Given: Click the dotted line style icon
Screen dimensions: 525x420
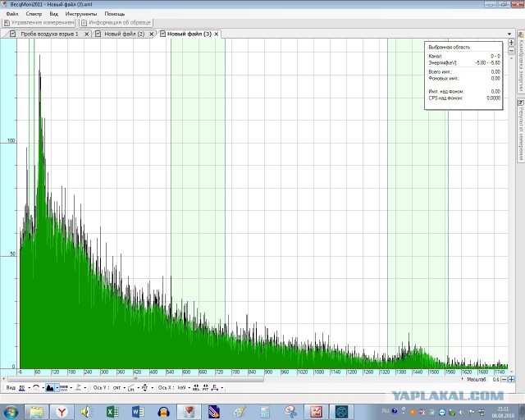Looking at the screenshot, I should click(x=64, y=388).
